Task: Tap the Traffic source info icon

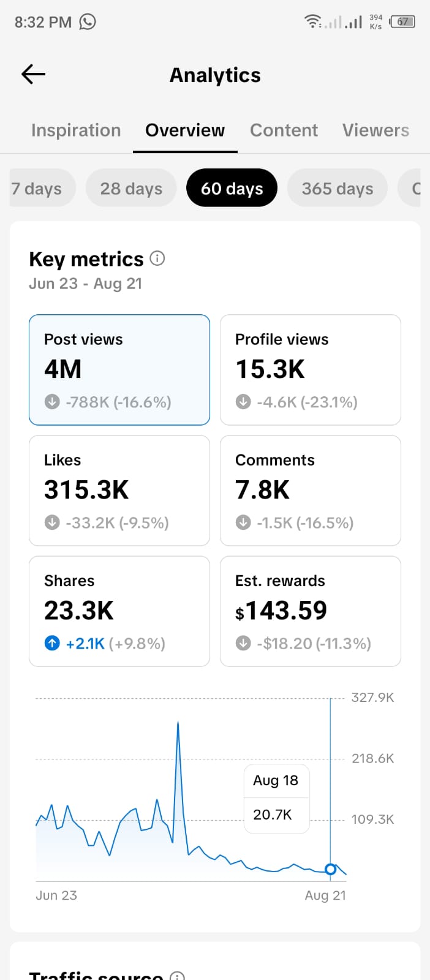Action: pos(177,975)
